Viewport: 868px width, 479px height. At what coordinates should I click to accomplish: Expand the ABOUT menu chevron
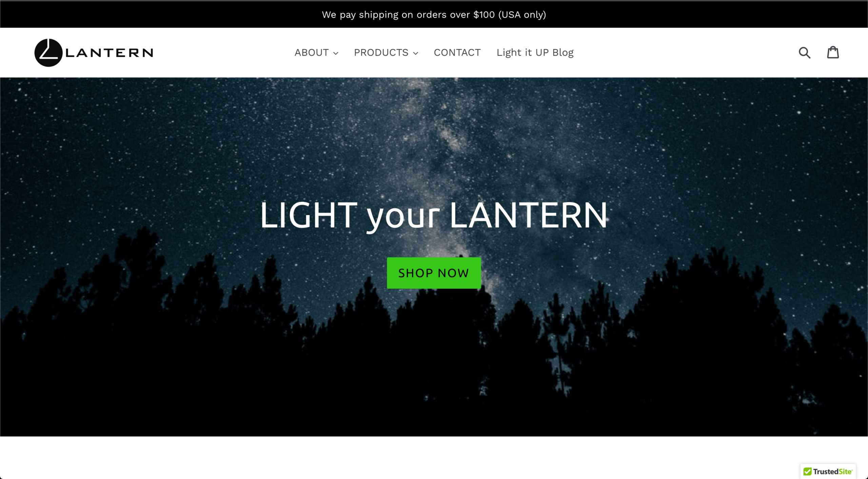point(336,53)
